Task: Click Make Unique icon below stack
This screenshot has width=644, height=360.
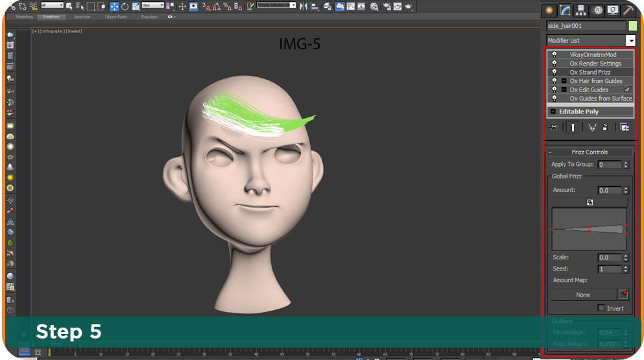Action: [591, 128]
